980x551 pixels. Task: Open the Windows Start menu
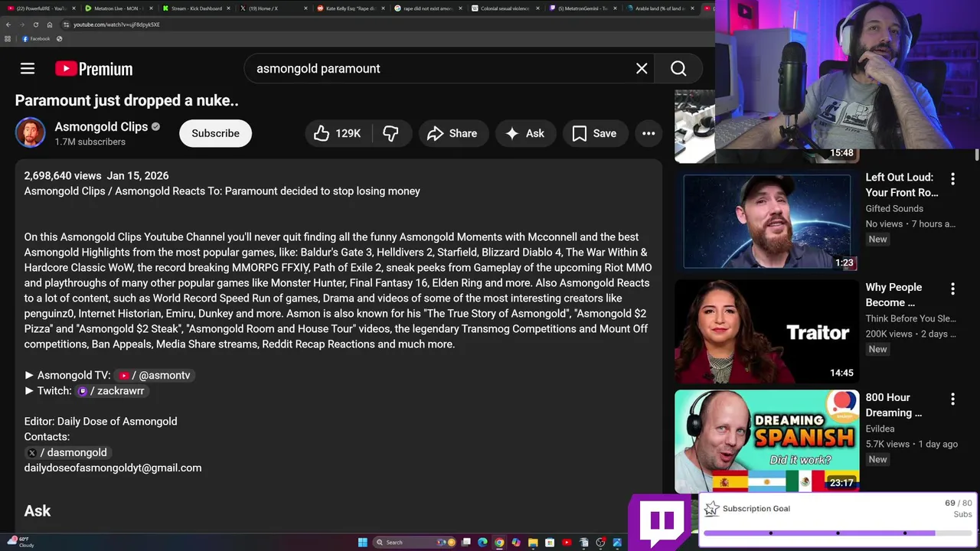tap(363, 543)
